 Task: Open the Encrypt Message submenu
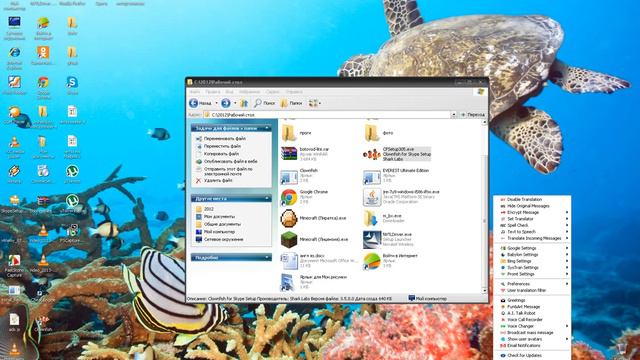(x=532, y=213)
